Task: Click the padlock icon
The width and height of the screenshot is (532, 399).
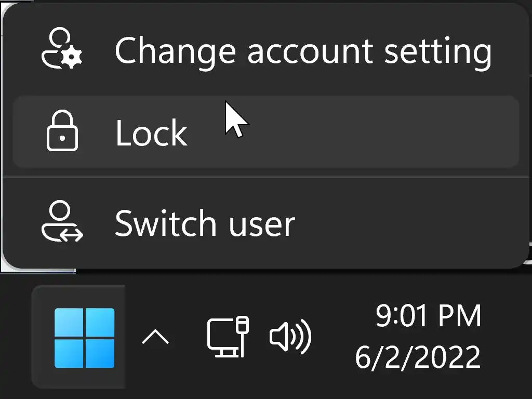Action: [x=62, y=133]
